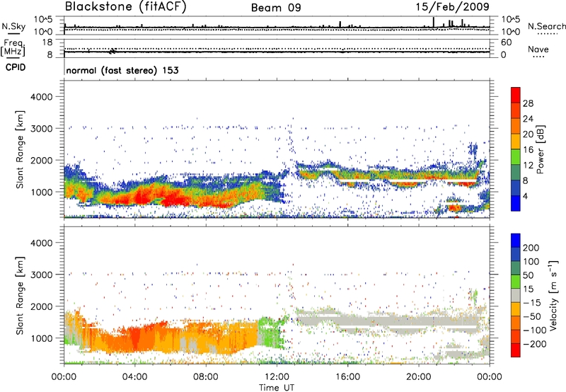Image resolution: width=566 pixels, height=392 pixels.
Task: Click the 4 label on Power colorbar
Action: click(525, 196)
